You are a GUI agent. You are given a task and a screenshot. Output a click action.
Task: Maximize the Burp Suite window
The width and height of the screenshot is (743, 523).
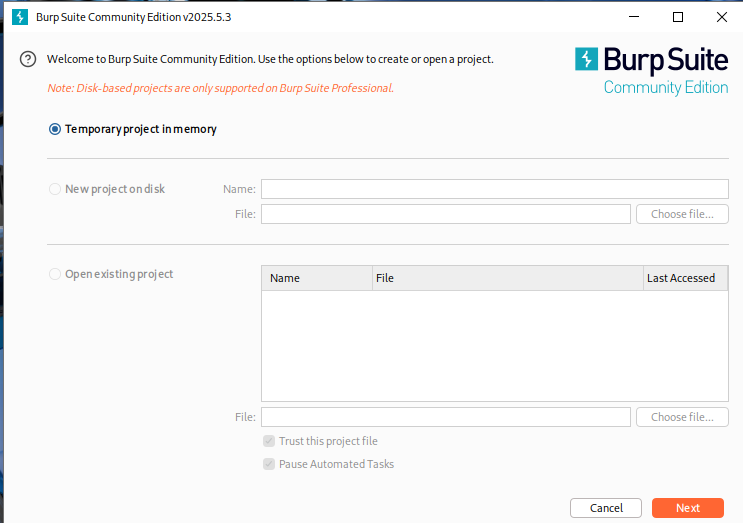(x=678, y=17)
